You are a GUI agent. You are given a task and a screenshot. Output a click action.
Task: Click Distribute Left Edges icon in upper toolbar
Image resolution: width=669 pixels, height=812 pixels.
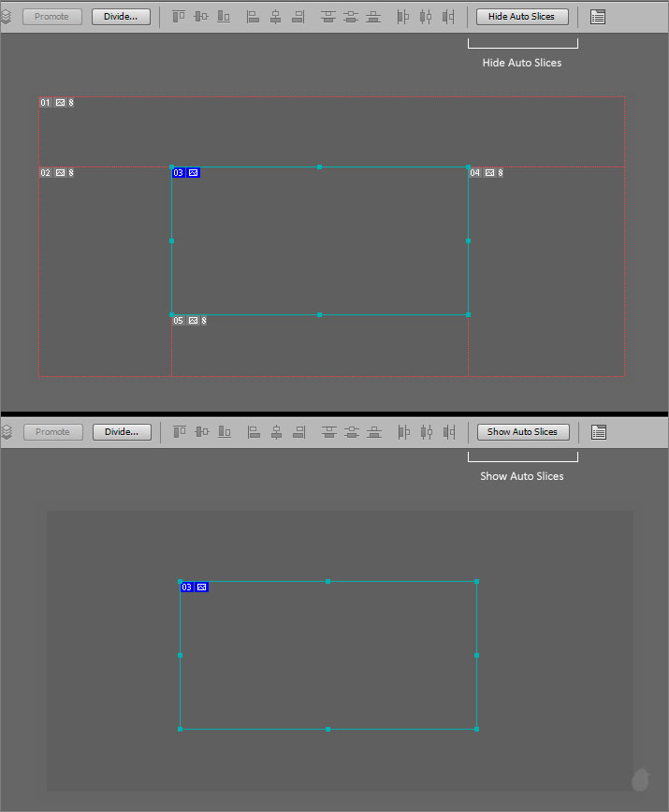pyautogui.click(x=403, y=17)
